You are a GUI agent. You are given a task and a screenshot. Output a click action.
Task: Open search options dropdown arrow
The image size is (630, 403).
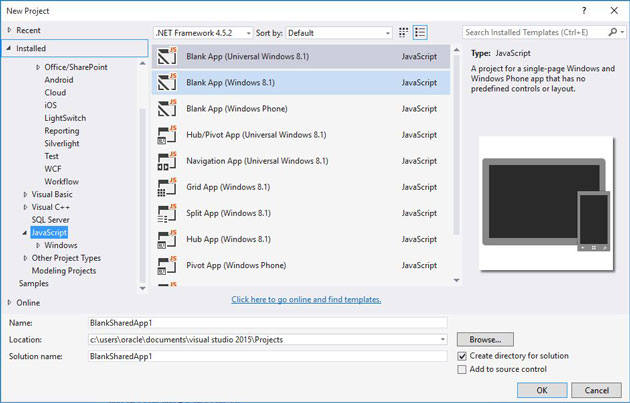click(622, 32)
